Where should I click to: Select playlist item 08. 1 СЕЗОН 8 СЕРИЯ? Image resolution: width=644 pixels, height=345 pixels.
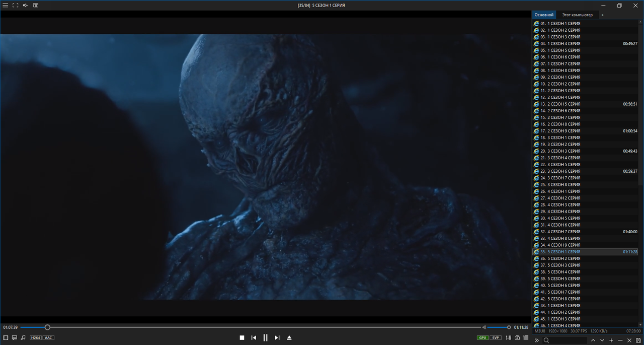(586, 71)
